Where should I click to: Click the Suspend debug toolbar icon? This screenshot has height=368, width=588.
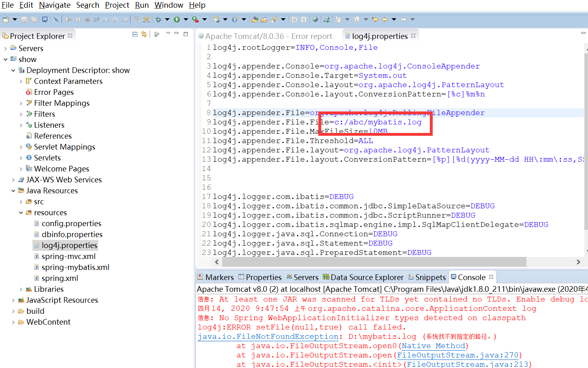[78, 19]
